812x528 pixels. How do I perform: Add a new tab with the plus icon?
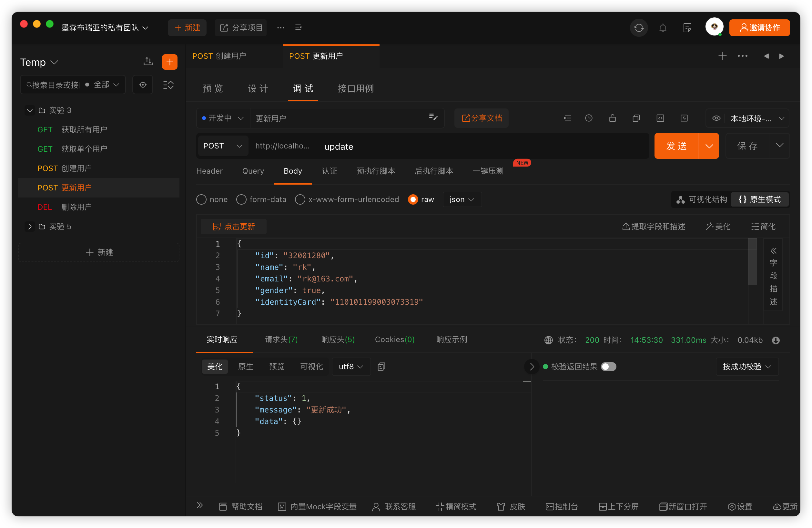pos(722,56)
